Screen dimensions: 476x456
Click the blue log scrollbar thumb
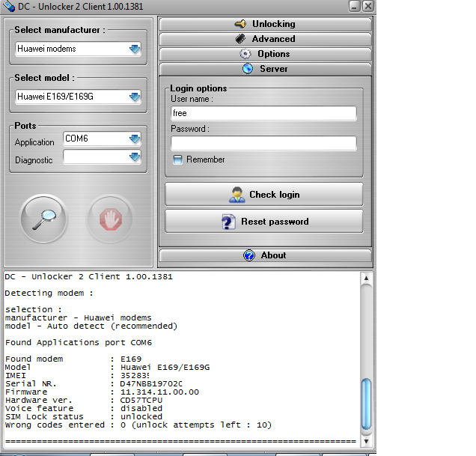pos(367,404)
